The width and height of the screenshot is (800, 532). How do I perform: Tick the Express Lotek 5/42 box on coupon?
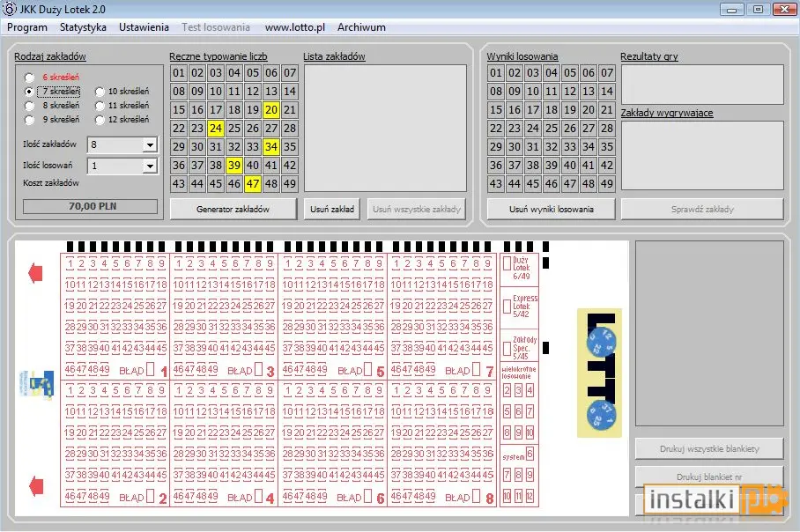click(x=507, y=306)
